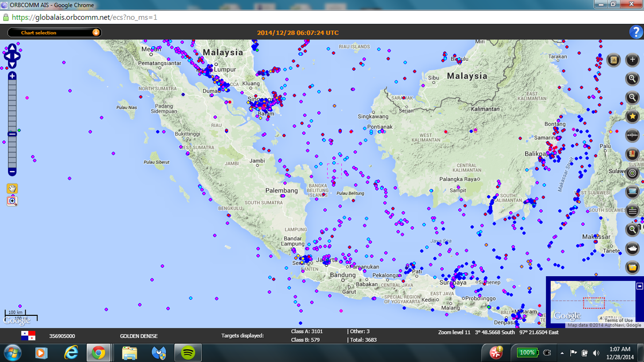Open the list layers icon in right toolbar
The height and width of the screenshot is (362, 644).
pos(633,211)
